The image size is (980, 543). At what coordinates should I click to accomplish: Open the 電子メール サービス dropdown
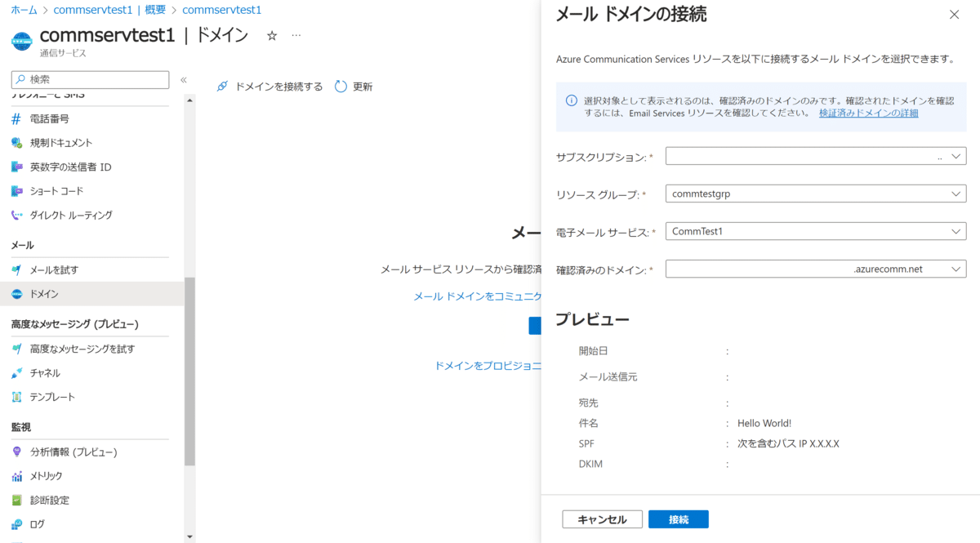816,231
